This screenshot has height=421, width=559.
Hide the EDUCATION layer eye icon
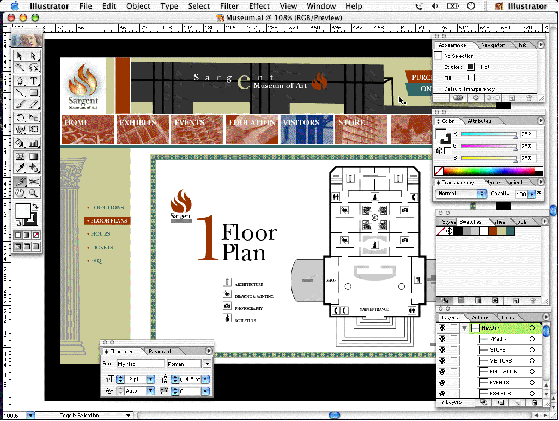[x=442, y=371]
